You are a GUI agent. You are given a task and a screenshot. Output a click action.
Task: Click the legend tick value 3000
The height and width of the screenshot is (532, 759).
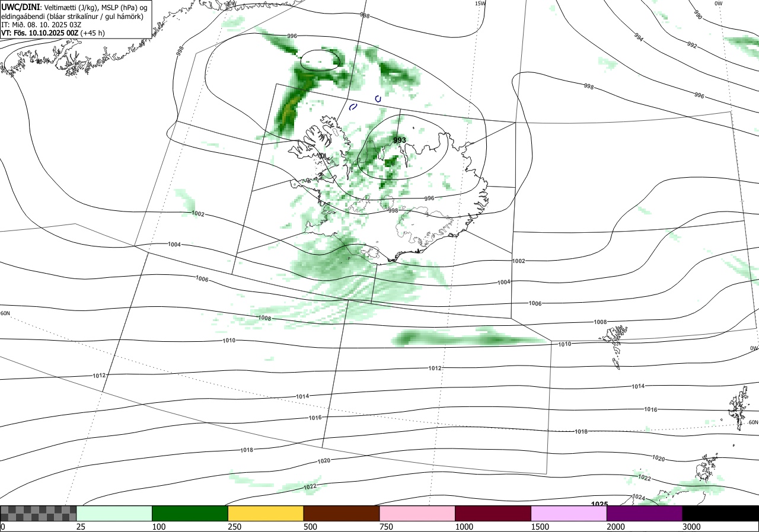coord(691,527)
